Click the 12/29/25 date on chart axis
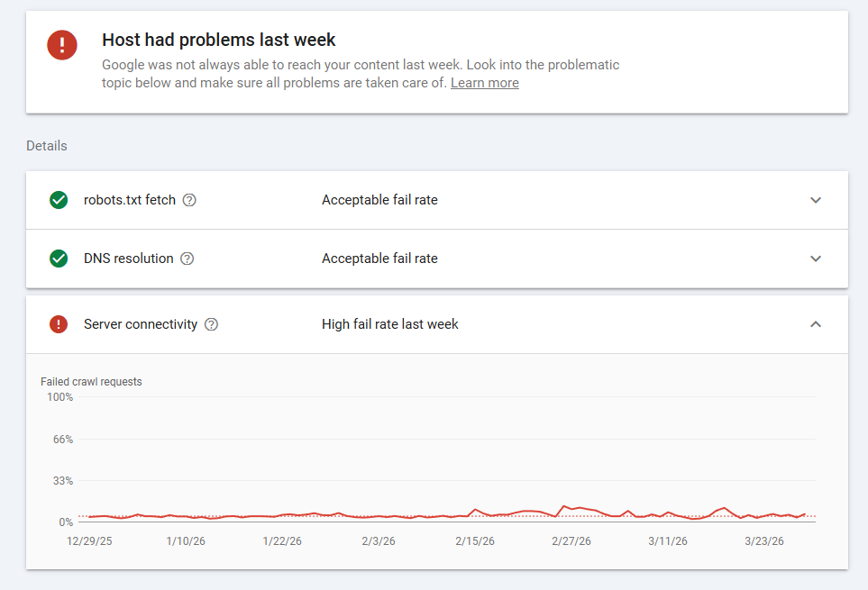Viewport: 868px width, 590px height. (x=90, y=541)
